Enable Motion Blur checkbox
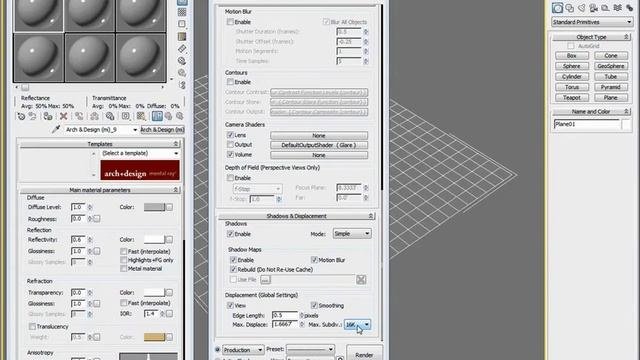Screen dimensions: 640x360 pos(230,22)
